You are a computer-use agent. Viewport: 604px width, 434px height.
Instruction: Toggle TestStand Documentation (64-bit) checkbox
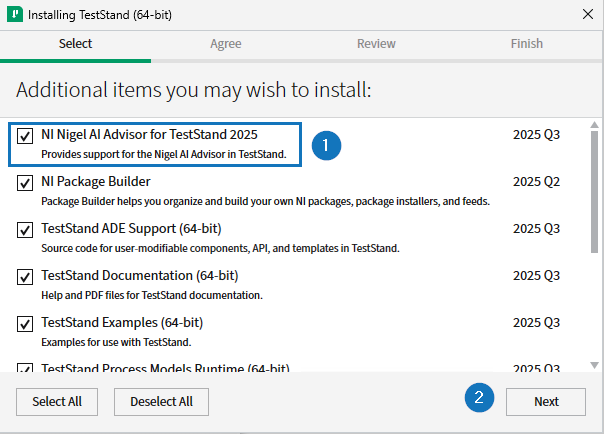[x=25, y=277]
